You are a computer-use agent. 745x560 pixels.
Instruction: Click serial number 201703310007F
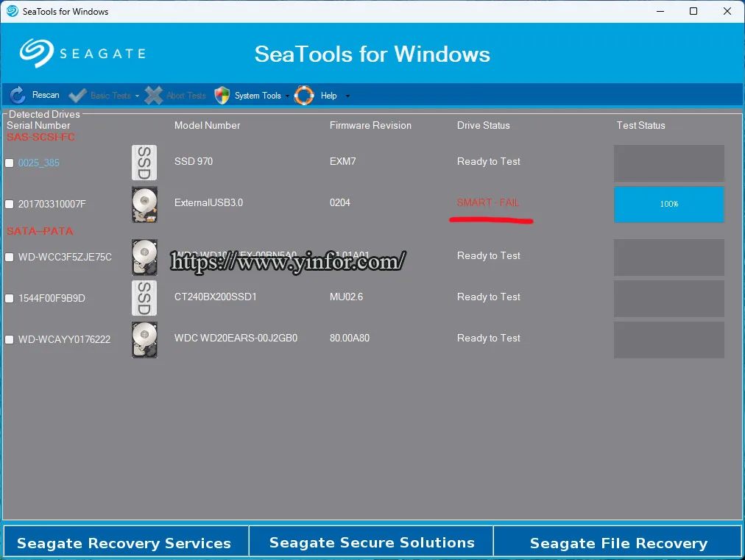click(52, 205)
